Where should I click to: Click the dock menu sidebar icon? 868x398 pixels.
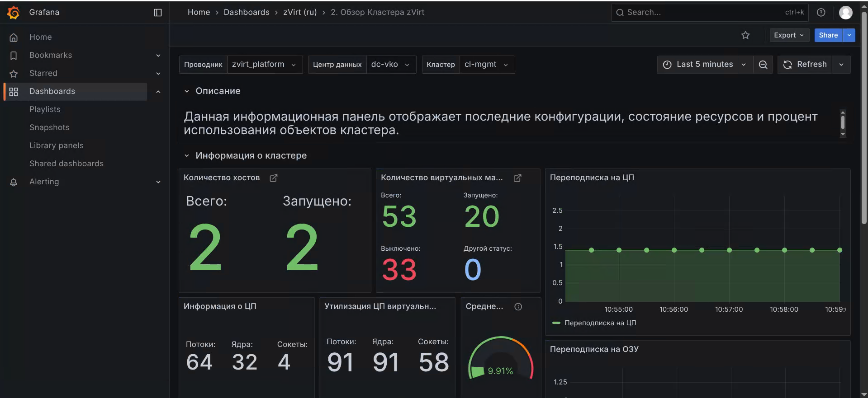coord(158,13)
